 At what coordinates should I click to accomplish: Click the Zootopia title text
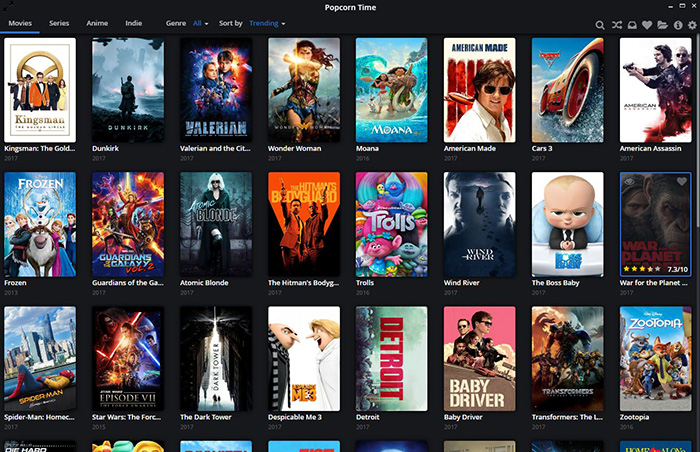tap(634, 417)
